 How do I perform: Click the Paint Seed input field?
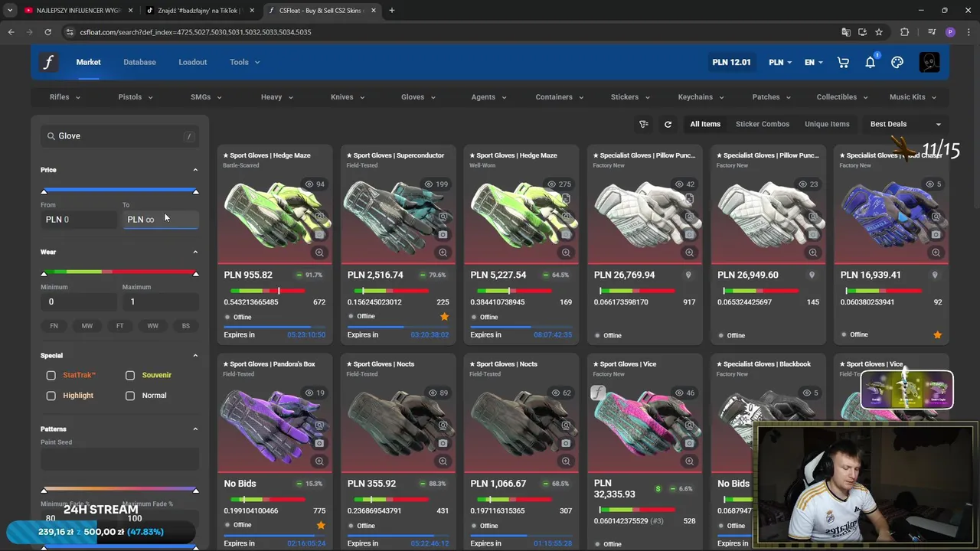[x=119, y=458]
